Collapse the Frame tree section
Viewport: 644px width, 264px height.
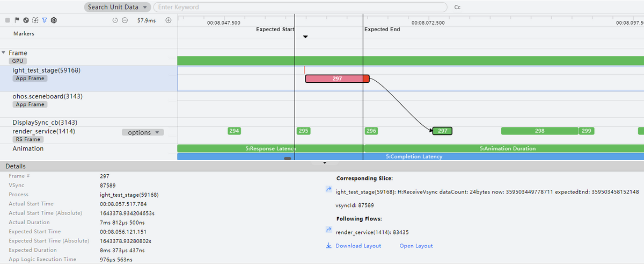click(4, 53)
